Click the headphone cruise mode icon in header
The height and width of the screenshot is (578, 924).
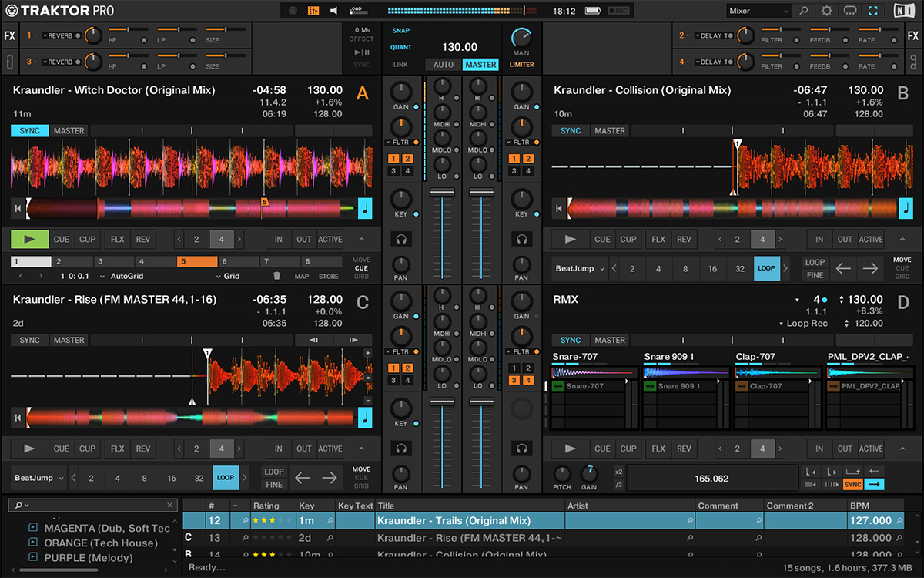tap(850, 11)
